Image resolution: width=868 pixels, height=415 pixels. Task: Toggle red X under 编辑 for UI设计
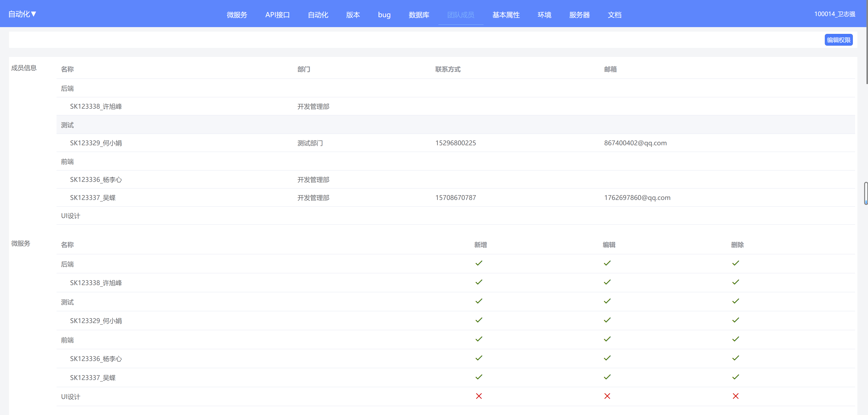607,396
